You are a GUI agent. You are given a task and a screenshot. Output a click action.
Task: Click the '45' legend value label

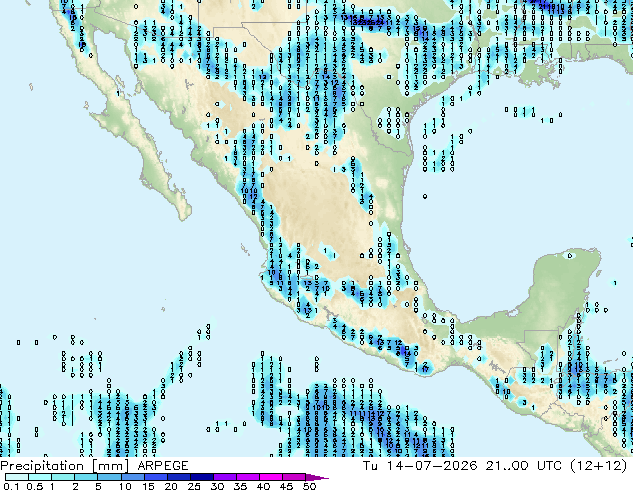286,486
